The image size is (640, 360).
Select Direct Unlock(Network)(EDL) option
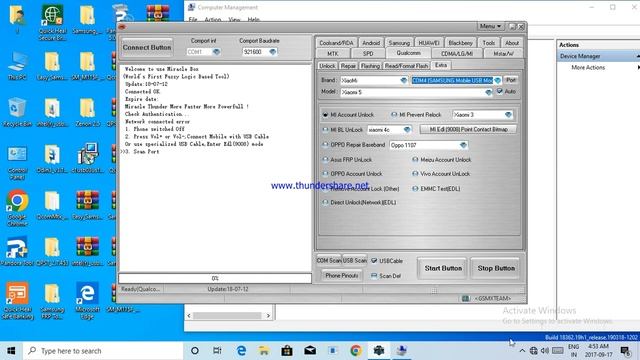coord(325,202)
